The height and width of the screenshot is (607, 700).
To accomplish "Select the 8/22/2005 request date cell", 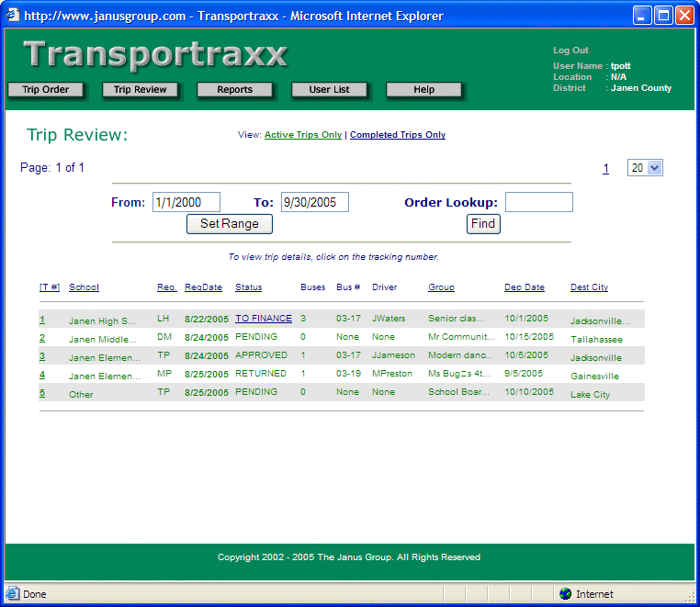I will pos(207,320).
